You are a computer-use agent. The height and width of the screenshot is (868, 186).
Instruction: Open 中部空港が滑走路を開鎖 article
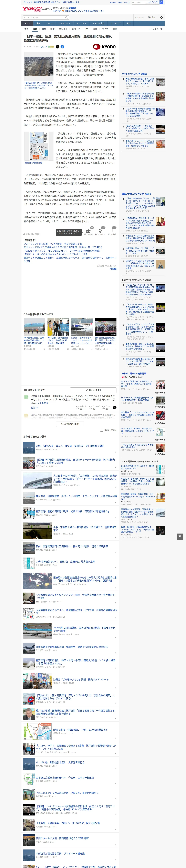click(x=60, y=854)
